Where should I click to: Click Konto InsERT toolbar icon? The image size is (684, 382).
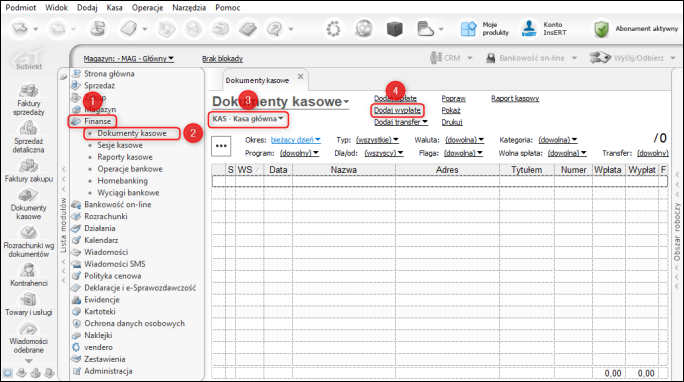tap(529, 29)
